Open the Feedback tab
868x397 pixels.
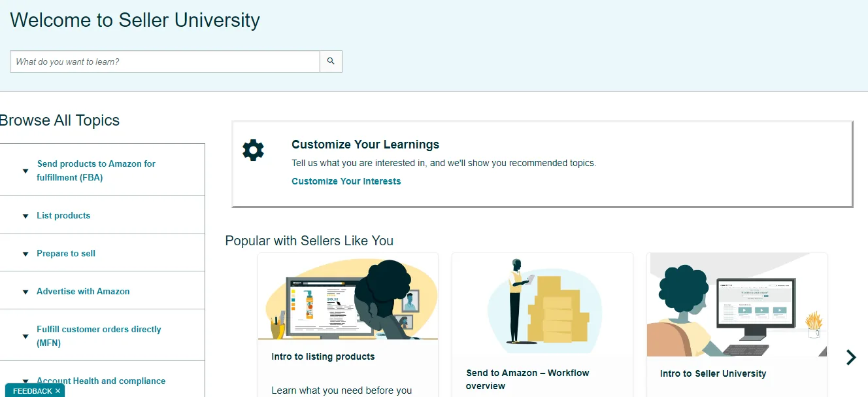coord(32,391)
